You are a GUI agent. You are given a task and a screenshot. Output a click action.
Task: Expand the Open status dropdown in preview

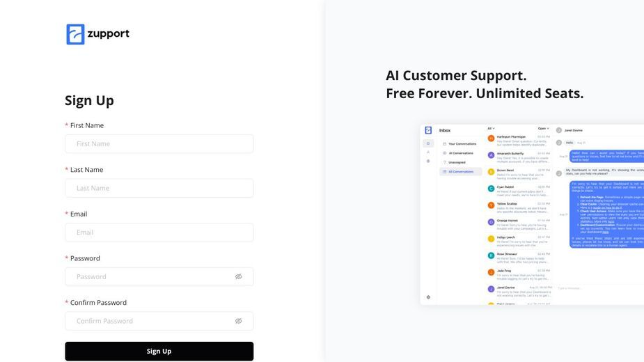(x=543, y=129)
